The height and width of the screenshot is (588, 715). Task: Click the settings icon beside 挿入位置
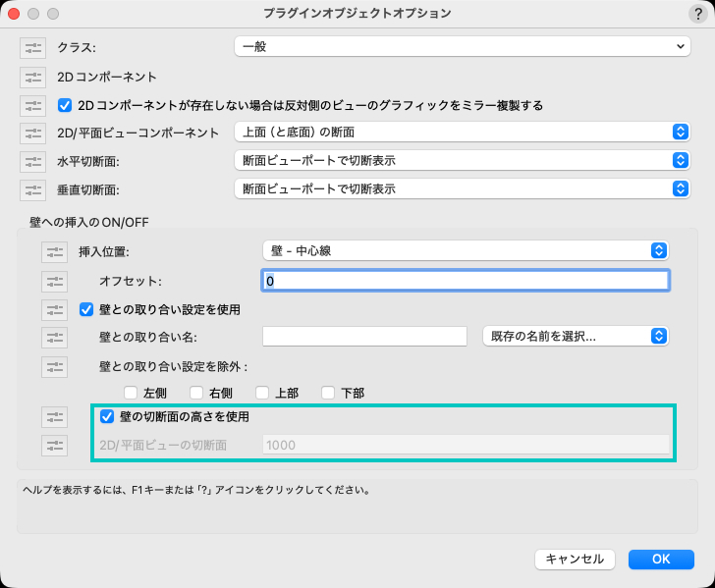[55, 252]
